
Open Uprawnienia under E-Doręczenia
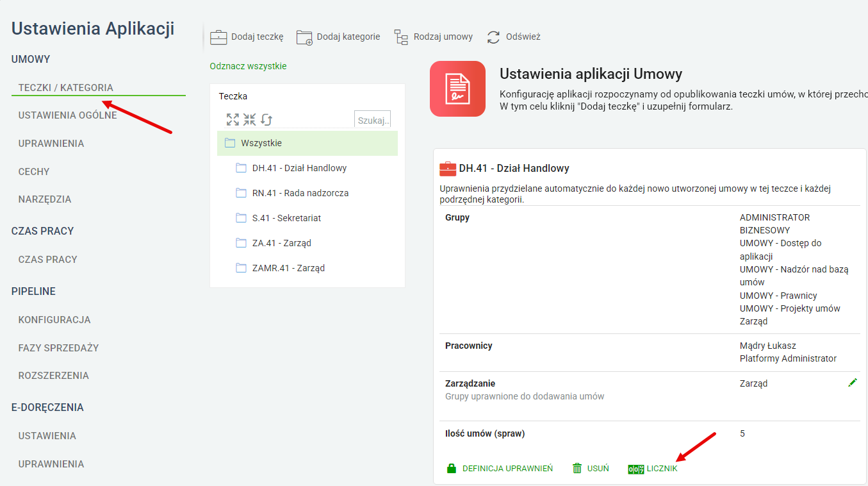tap(51, 464)
